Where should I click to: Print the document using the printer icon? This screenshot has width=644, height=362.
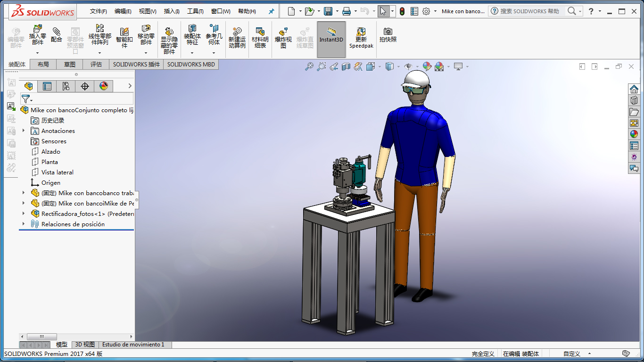point(346,11)
